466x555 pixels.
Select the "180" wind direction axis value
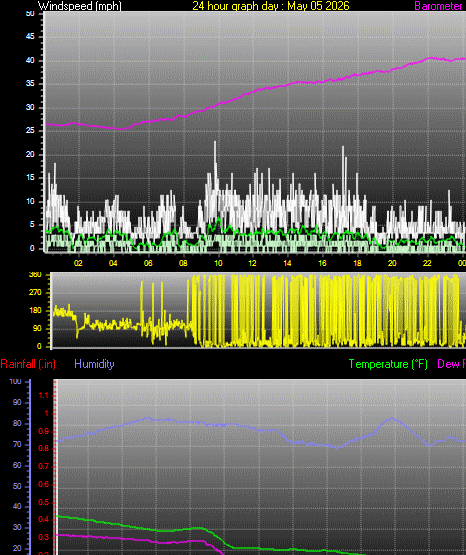pos(35,310)
